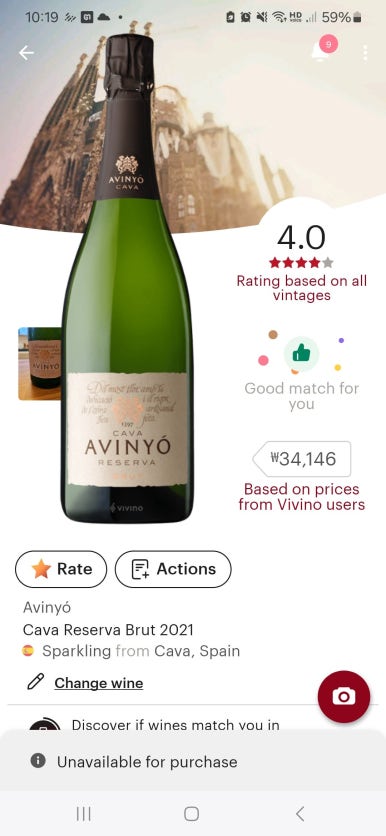Screen dimensions: 386x836
Task: Open the Actions button
Action: point(173,569)
